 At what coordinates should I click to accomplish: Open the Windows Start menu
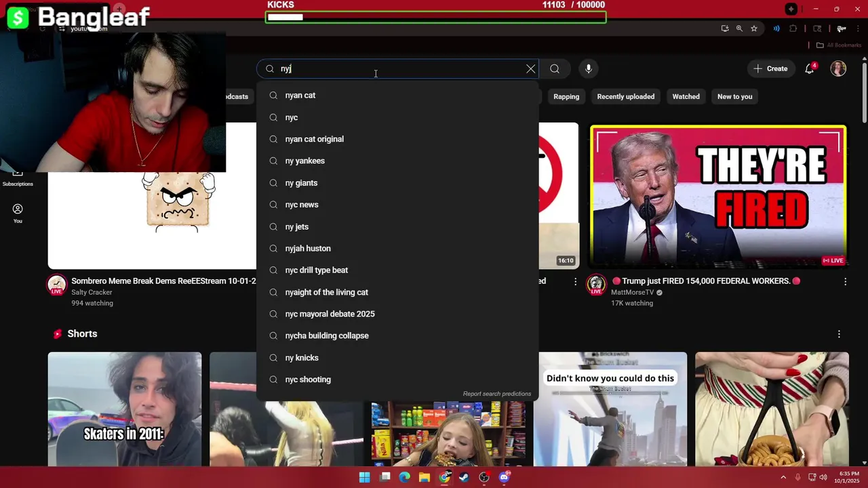(x=364, y=477)
